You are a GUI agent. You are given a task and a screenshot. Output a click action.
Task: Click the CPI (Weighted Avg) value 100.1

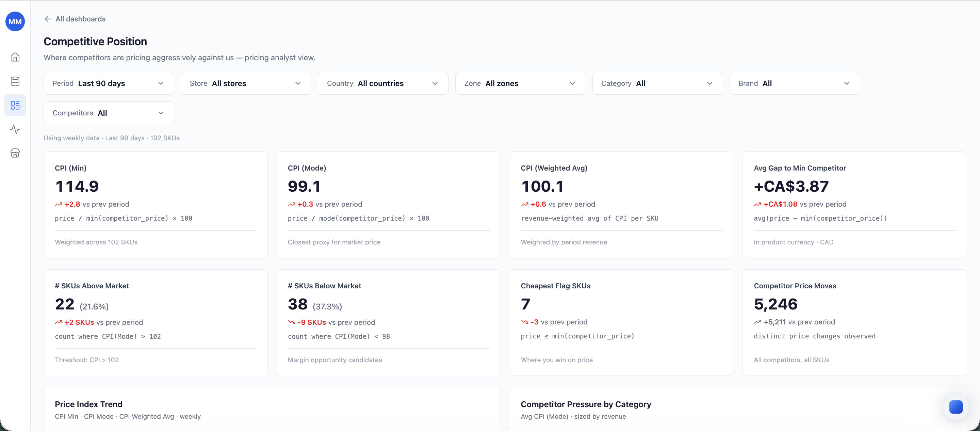542,186
